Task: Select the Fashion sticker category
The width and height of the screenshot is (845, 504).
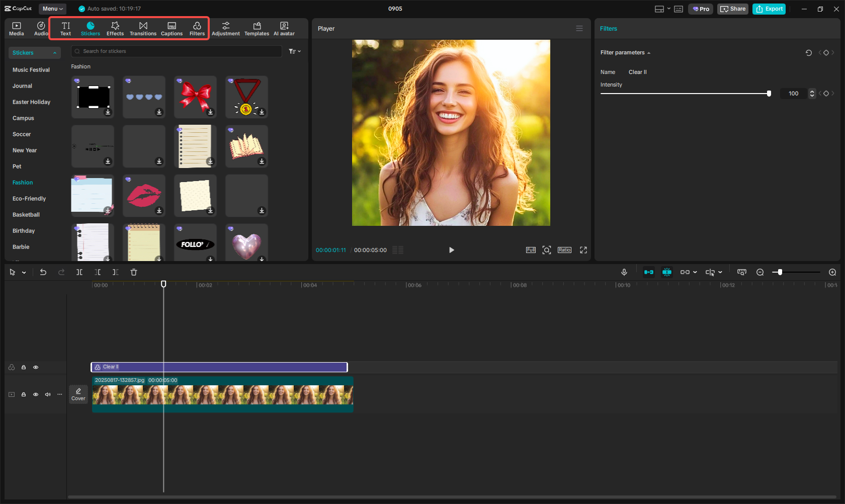Action: [x=23, y=182]
